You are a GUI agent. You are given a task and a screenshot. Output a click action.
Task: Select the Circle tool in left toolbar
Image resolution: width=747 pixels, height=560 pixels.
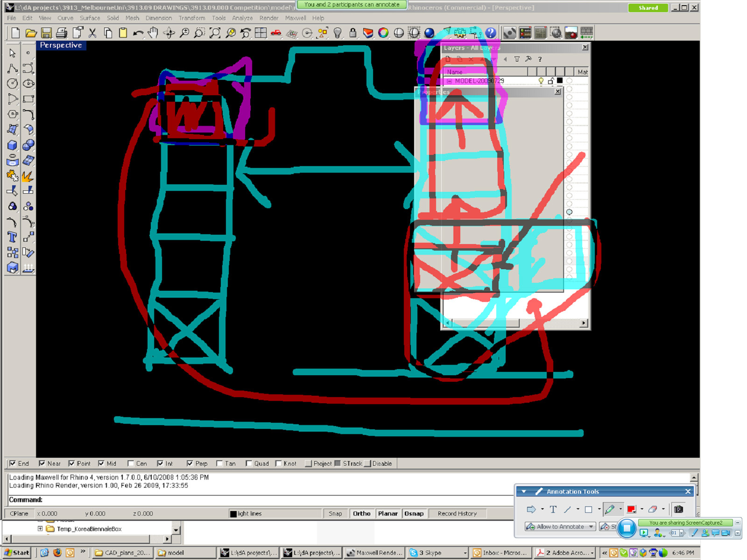[13, 84]
